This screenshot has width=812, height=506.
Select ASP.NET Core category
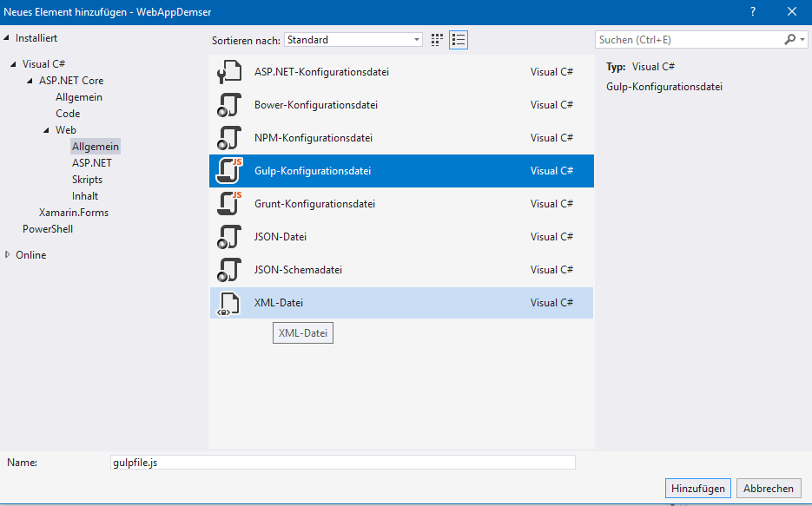click(x=71, y=81)
